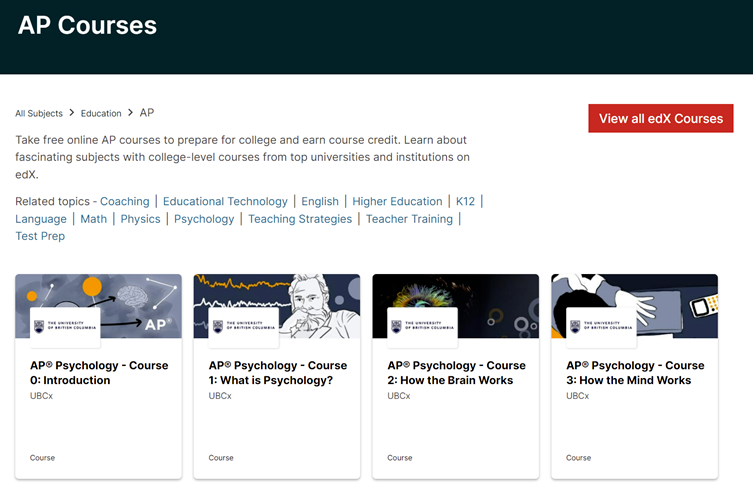Visit the Teaching Strategies topic link
Image resolution: width=753 pixels, height=489 pixels.
click(x=300, y=219)
